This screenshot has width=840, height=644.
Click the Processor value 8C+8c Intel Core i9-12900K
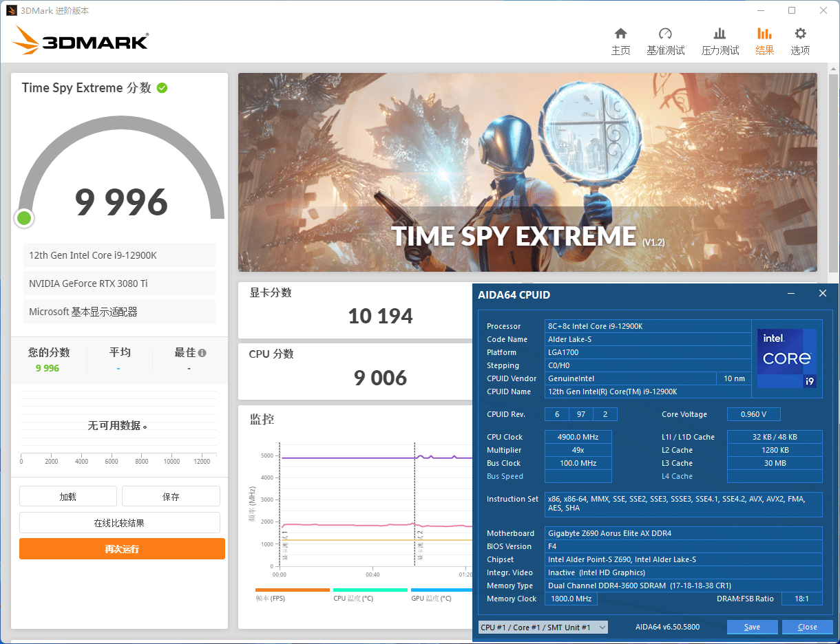(x=647, y=326)
